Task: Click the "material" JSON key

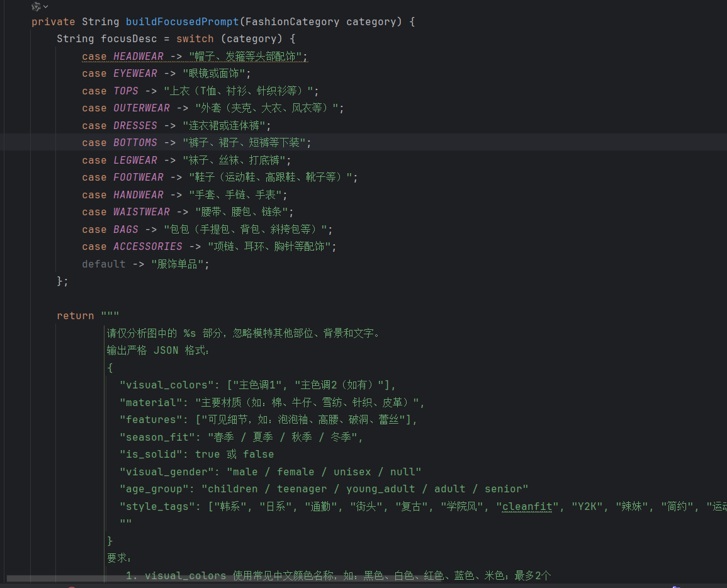Action: pyautogui.click(x=150, y=402)
